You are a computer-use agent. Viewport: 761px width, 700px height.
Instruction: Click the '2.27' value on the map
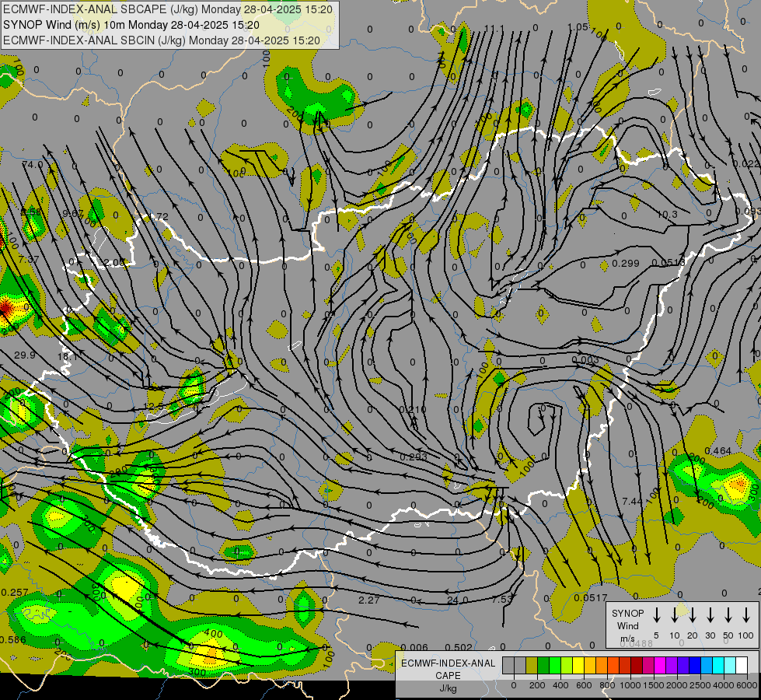coord(369,600)
